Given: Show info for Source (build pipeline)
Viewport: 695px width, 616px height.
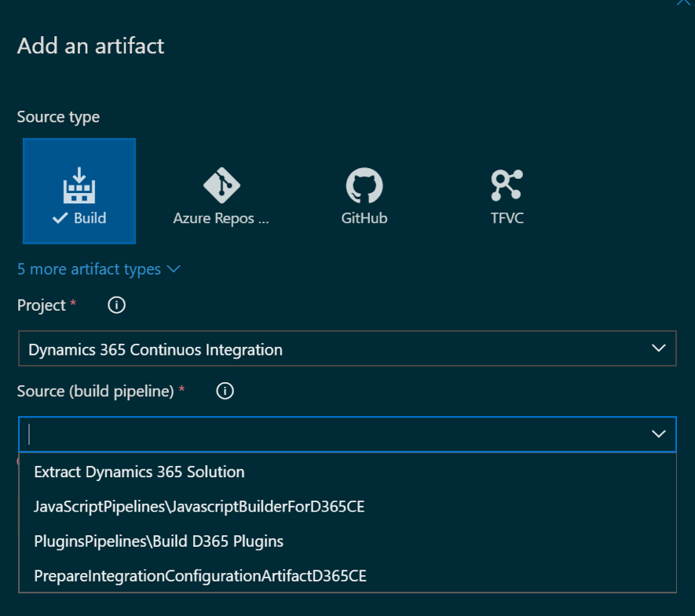Looking at the screenshot, I should (225, 391).
